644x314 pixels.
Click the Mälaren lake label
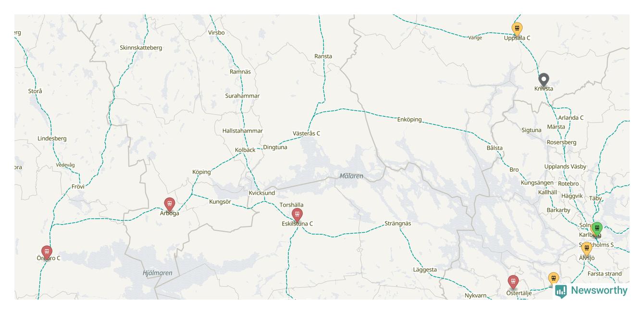click(x=351, y=176)
